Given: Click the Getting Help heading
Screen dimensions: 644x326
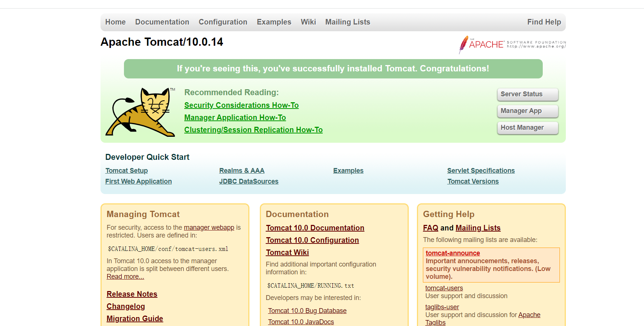Looking at the screenshot, I should coord(449,214).
